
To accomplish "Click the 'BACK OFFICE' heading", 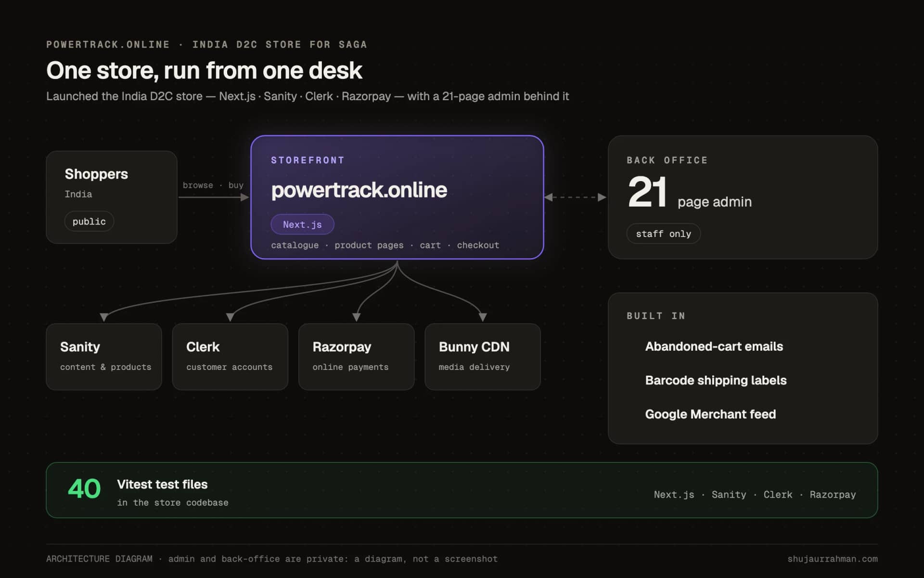I will click(x=667, y=160).
